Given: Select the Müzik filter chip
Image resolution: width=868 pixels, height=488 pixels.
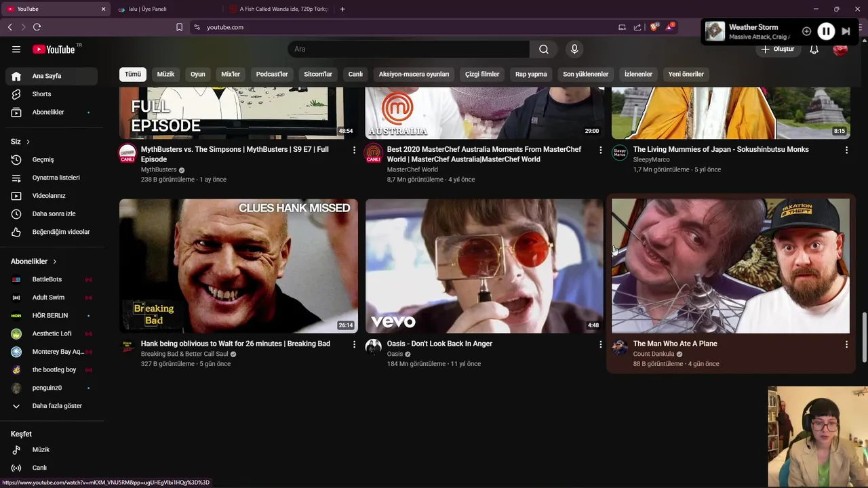Looking at the screenshot, I should coord(165,74).
